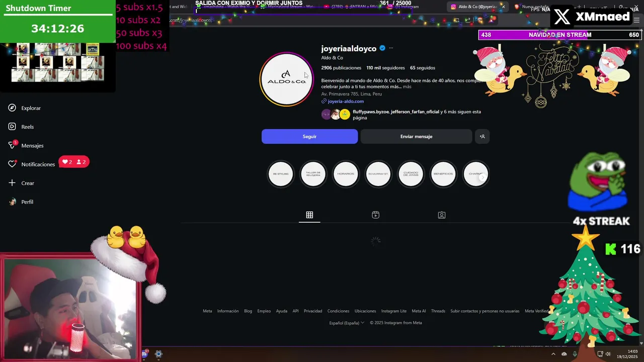Open the Blog footer link
This screenshot has height=362, width=644.
tap(248, 311)
